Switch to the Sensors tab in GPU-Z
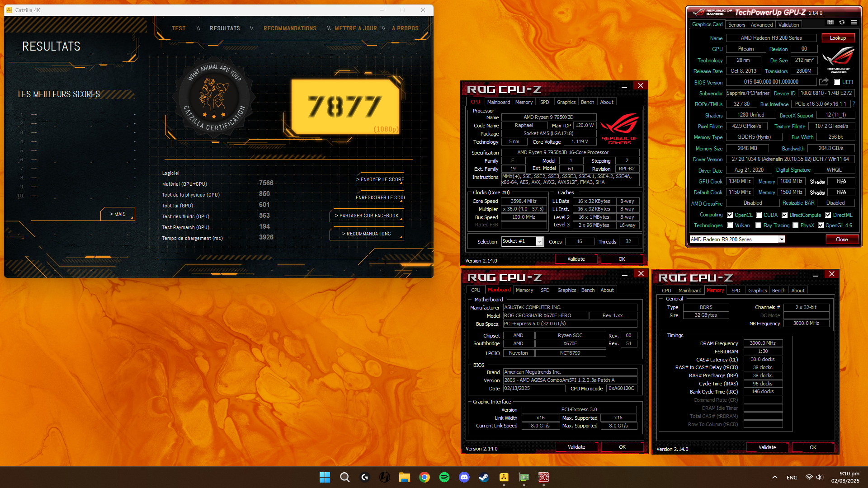 (736, 25)
